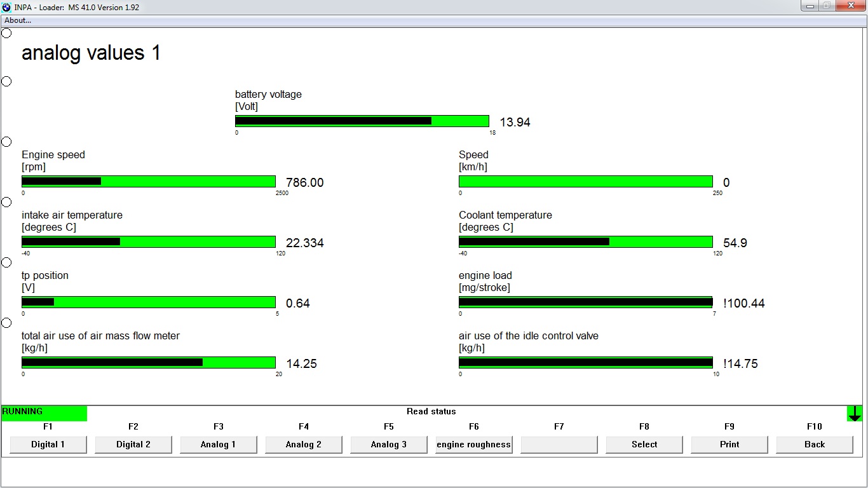Minimize the INPA Loader window
The width and height of the screenshot is (868, 488).
(x=809, y=6)
